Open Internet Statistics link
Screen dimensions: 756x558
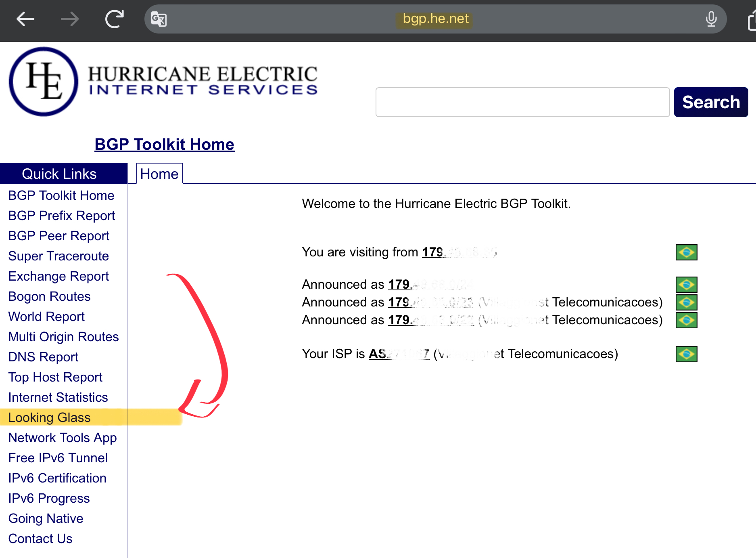[x=58, y=397]
